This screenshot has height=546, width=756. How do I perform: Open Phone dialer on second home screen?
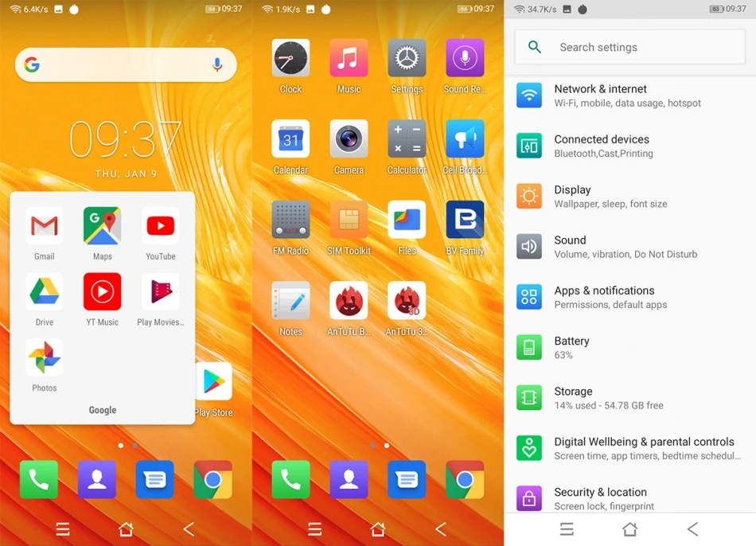(x=290, y=479)
